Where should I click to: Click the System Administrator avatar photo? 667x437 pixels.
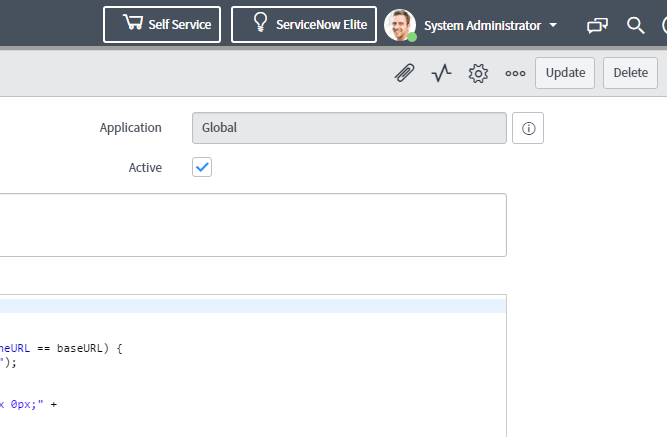tap(400, 25)
